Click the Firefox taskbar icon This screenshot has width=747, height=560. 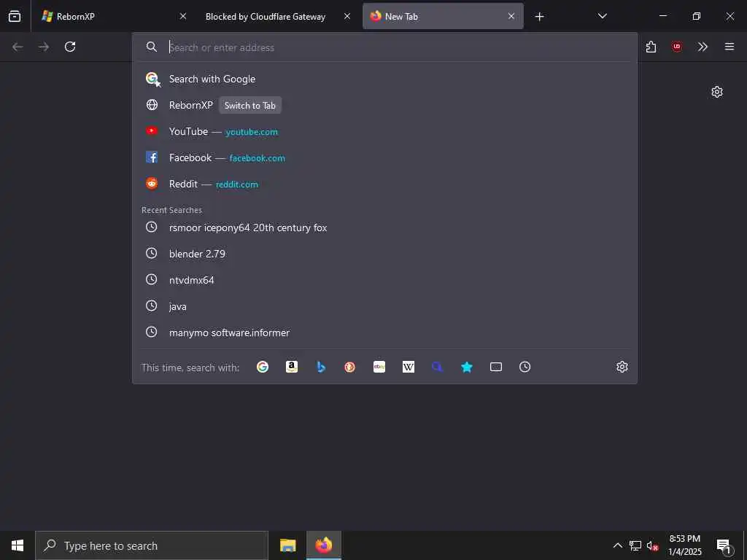323,545
